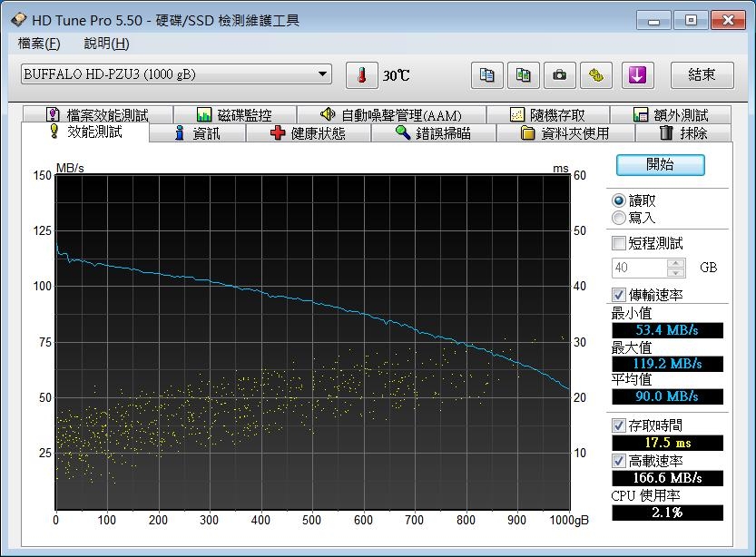Image resolution: width=756 pixels, height=557 pixels.
Task: Open the BUFFALO HD-PZU3 drive dropdown
Action: 176,74
